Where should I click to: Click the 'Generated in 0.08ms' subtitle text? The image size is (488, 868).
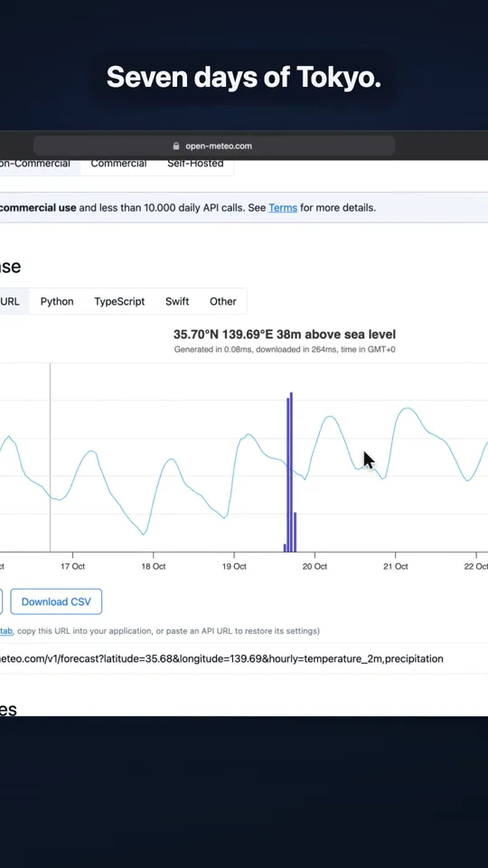coord(285,350)
